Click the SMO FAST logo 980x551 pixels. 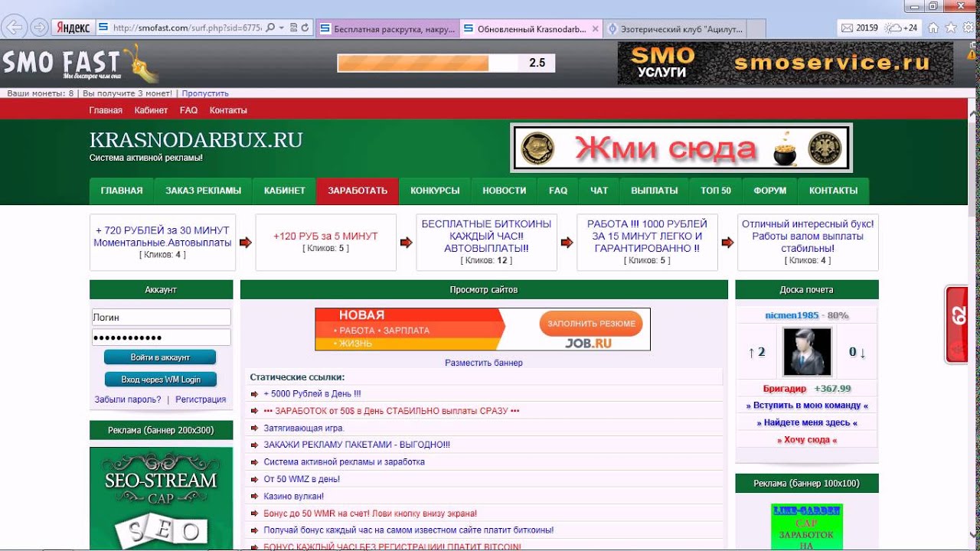click(80, 64)
